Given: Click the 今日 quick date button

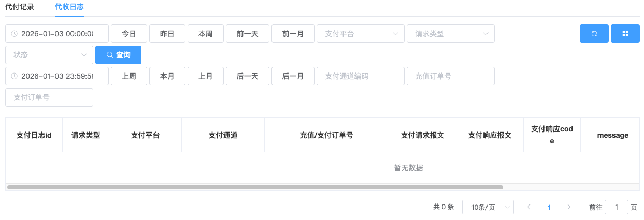Looking at the screenshot, I should (x=129, y=34).
